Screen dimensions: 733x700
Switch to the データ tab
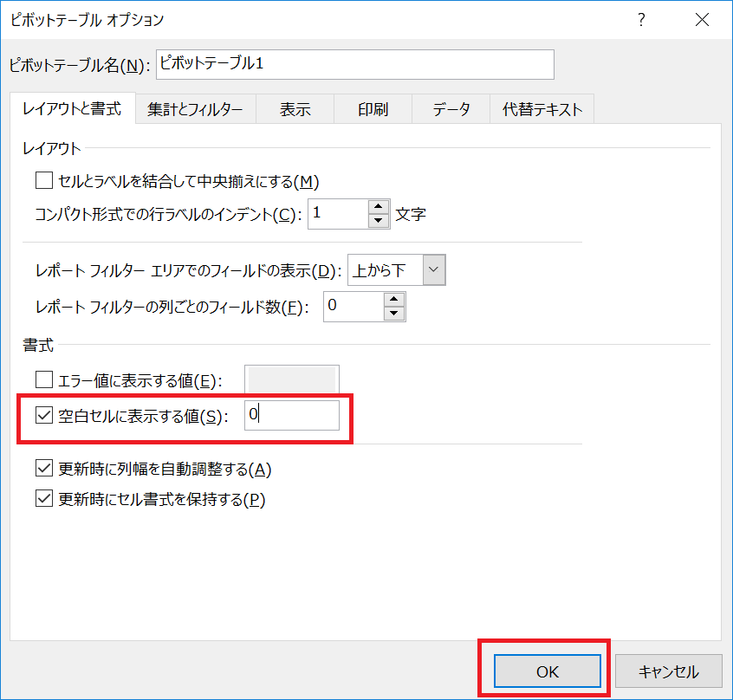(451, 109)
